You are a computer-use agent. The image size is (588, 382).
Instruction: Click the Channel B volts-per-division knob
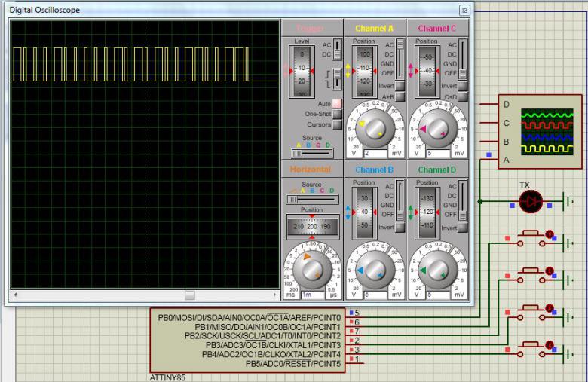point(375,270)
